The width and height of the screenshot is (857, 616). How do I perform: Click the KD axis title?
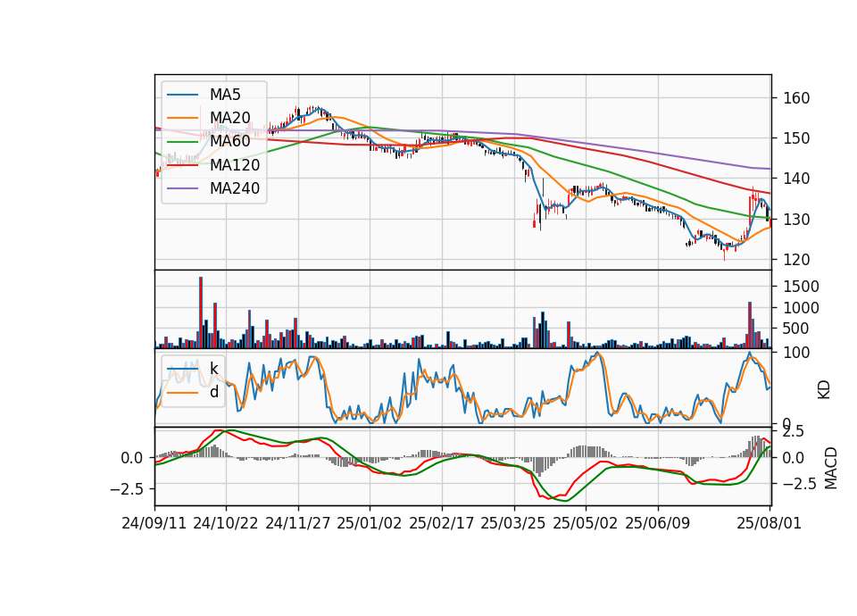824,390
